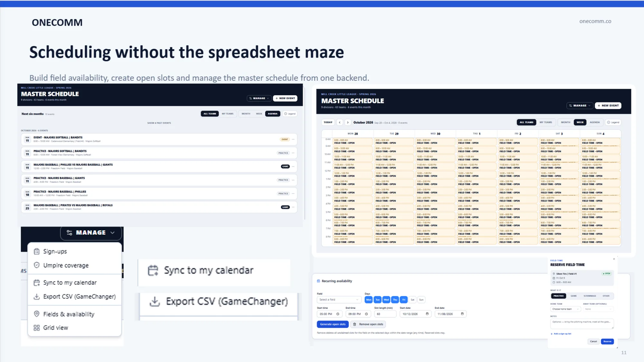Image resolution: width=644 pixels, height=362 pixels.
Task: Open the Choose home team dropdown
Action: coord(565,309)
